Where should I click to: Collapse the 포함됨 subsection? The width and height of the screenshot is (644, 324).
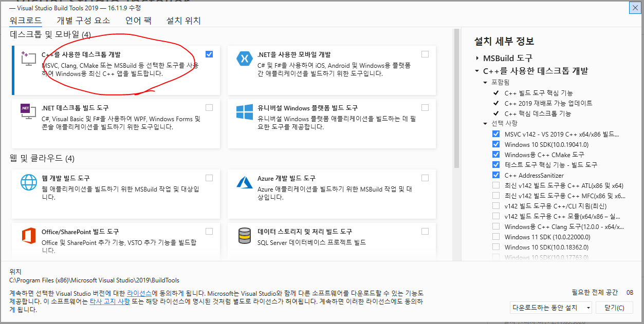485,82
